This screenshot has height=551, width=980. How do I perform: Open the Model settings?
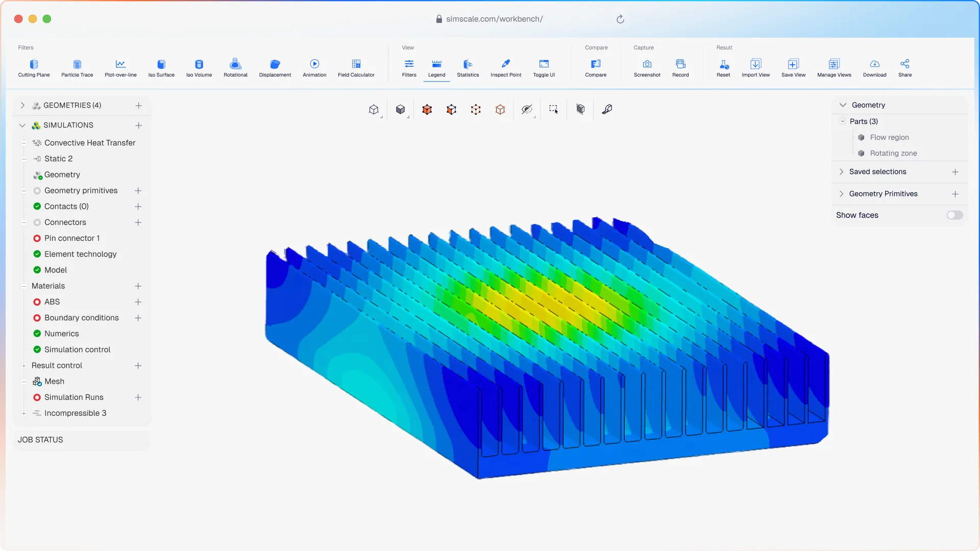56,270
